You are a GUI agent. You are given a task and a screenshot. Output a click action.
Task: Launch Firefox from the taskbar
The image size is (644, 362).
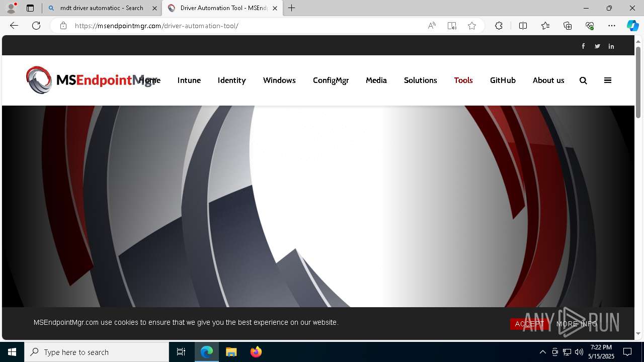256,352
